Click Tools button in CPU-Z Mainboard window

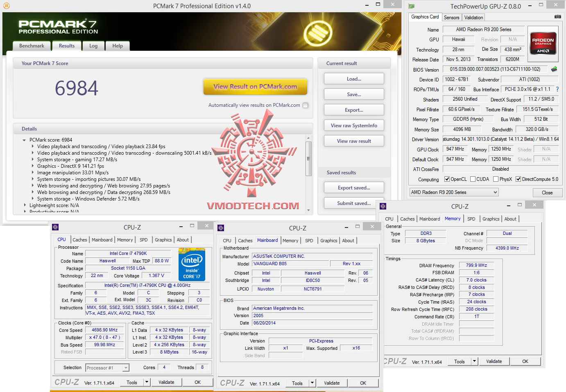[297, 383]
